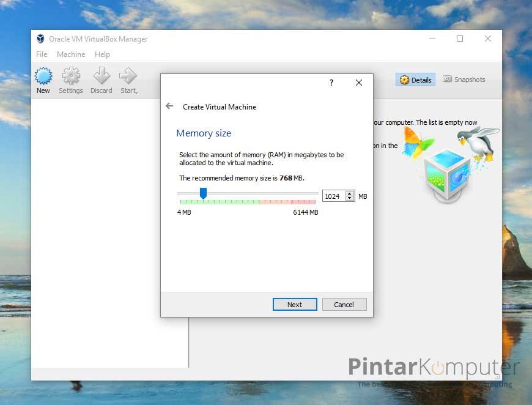Image resolution: width=532 pixels, height=405 pixels.
Task: Click the '4 MB' minimum label
Action: [184, 212]
